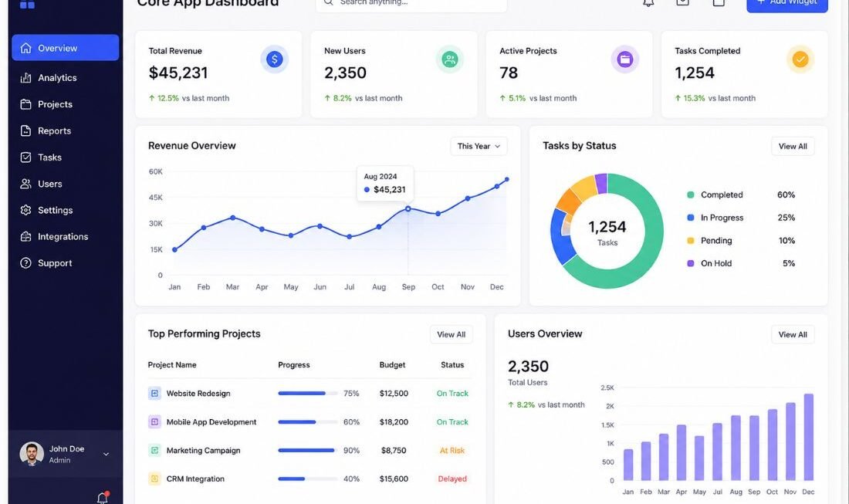Click the Pending legend yellow dot
This screenshot has width=849, height=504.
[690, 240]
